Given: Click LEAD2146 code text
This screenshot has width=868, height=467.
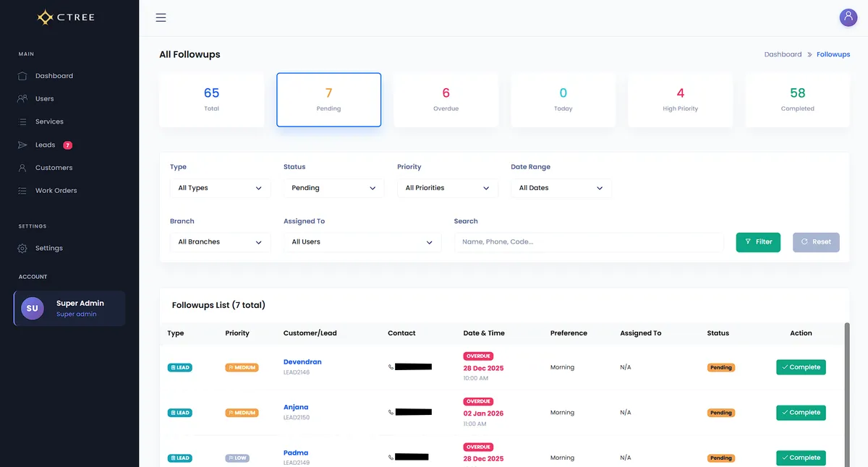Looking at the screenshot, I should [297, 372].
